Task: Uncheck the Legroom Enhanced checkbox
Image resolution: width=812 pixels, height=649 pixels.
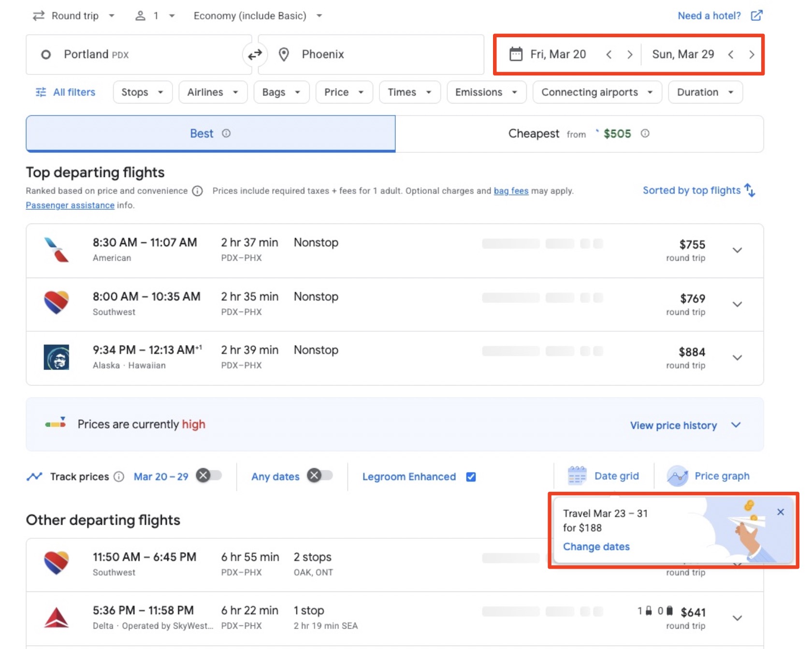Action: click(470, 476)
